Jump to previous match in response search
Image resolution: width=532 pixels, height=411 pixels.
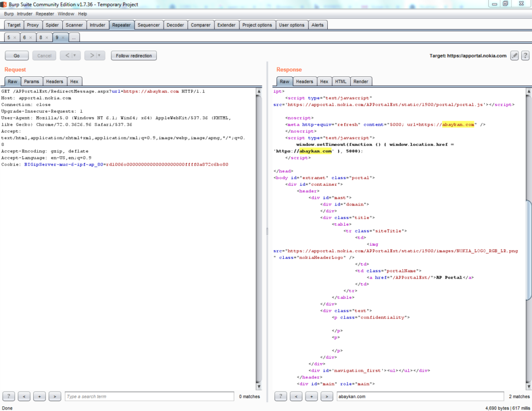[x=296, y=396]
